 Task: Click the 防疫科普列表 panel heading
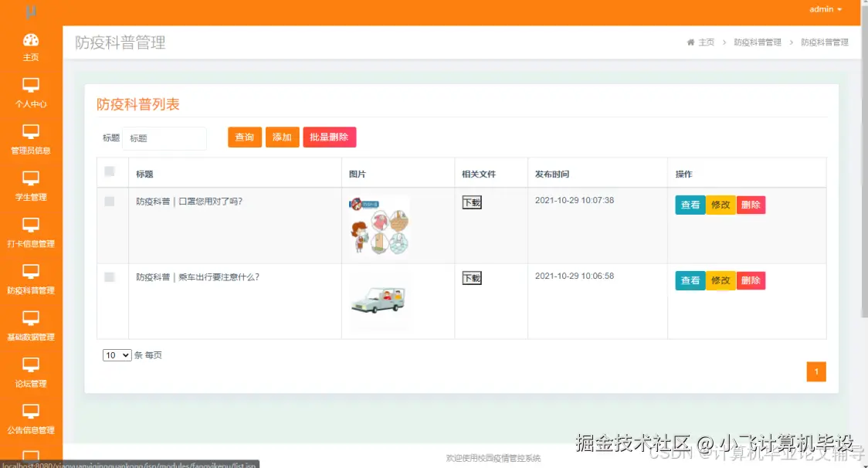pos(137,104)
